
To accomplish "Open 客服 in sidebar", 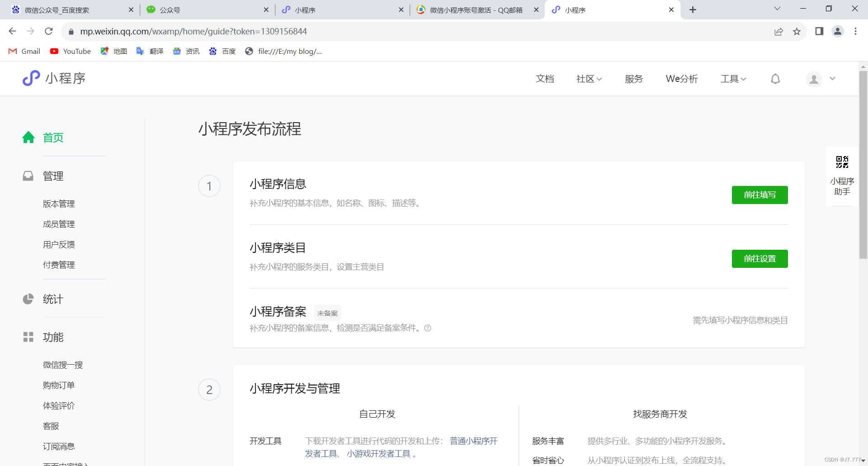I will pyautogui.click(x=51, y=426).
